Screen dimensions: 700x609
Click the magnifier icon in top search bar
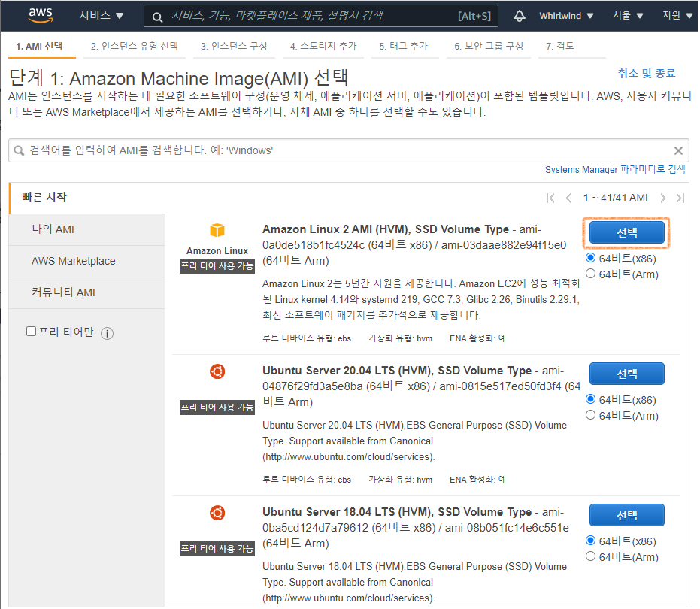(157, 17)
